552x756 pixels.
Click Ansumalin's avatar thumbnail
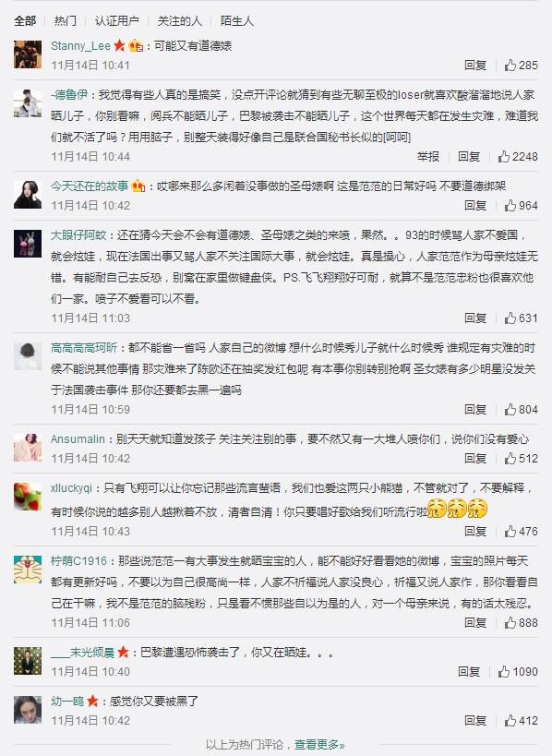click(x=28, y=448)
